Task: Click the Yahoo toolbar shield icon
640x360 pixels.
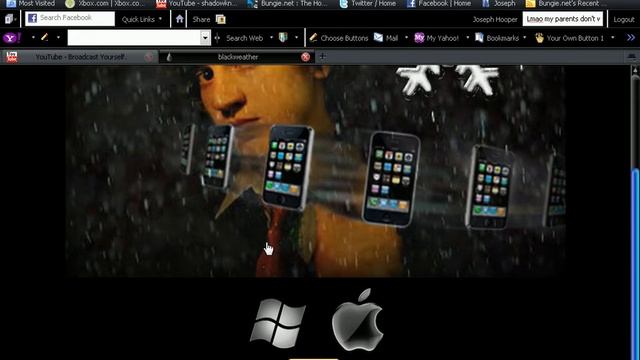Action: point(283,38)
